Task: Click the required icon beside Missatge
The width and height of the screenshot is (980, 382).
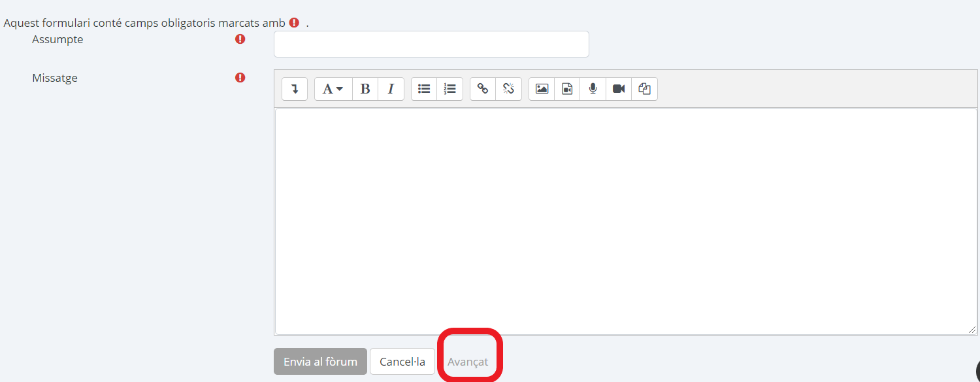Action: click(240, 78)
